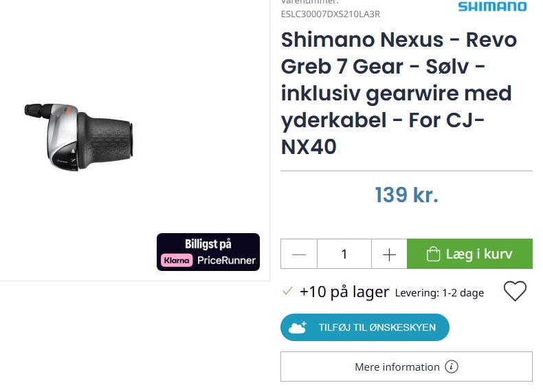Click the +10 på lager text

(x=344, y=292)
